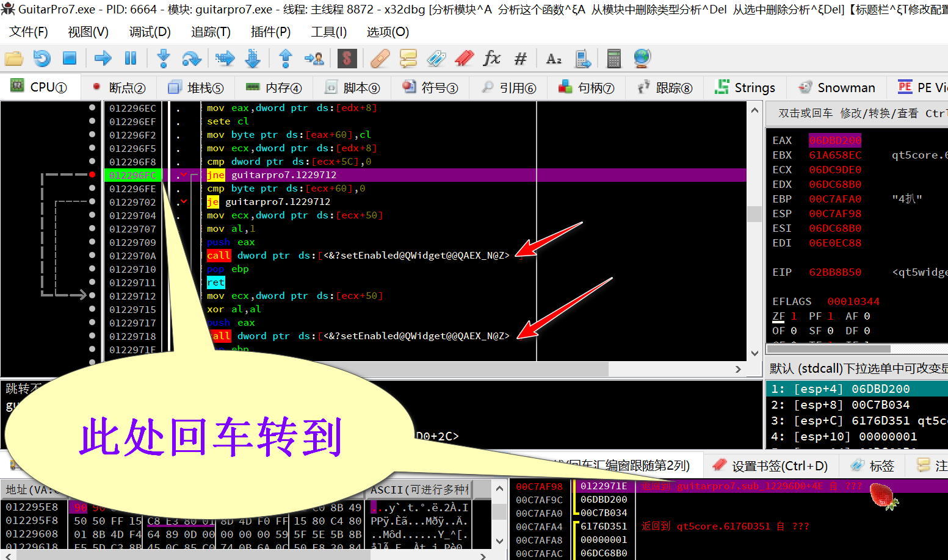Switch to the Strings tab
Image resolution: width=948 pixels, height=560 pixels.
tap(745, 88)
